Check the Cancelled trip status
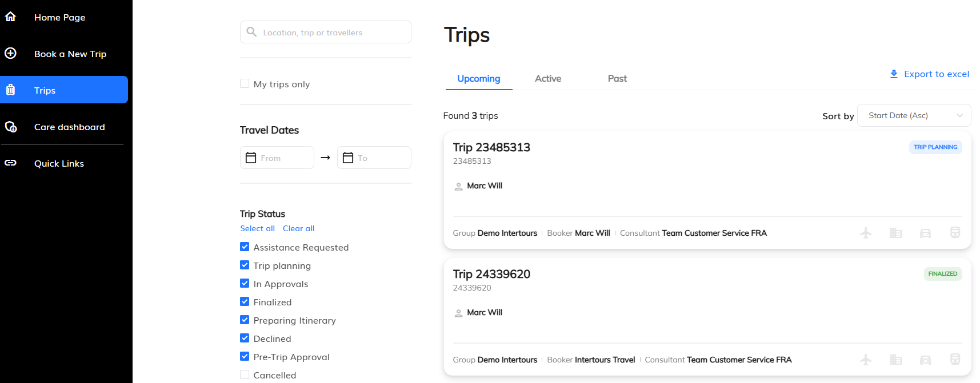The image size is (980, 383). coord(245,375)
